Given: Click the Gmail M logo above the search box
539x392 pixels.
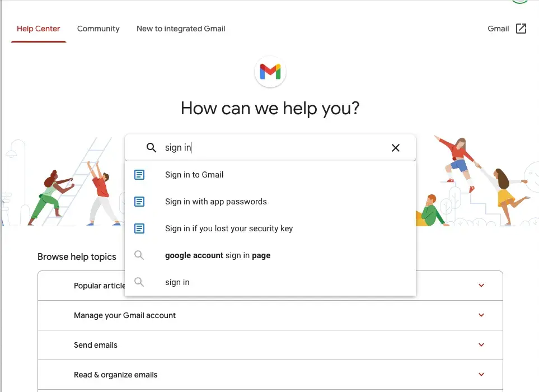Looking at the screenshot, I should pyautogui.click(x=270, y=72).
